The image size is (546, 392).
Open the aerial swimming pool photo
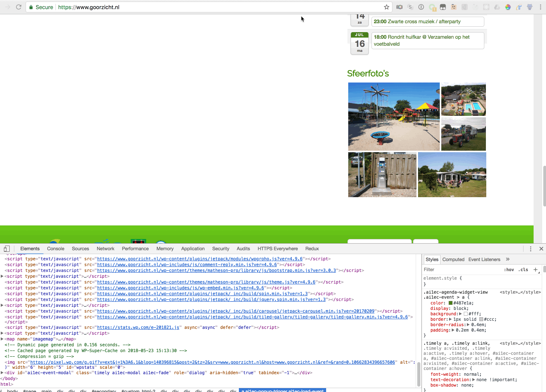click(x=463, y=99)
